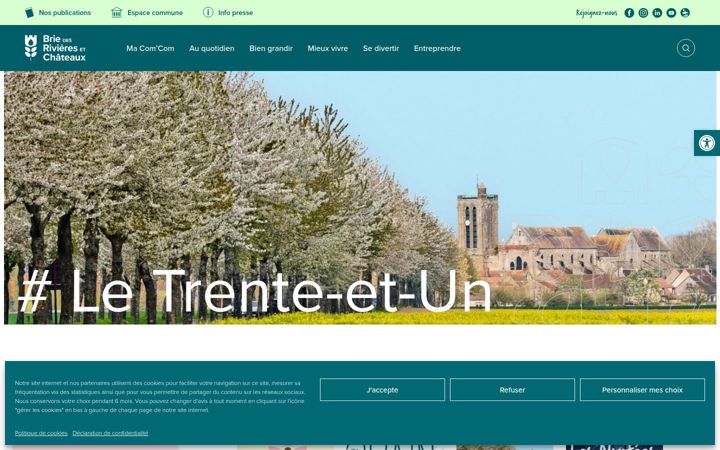720x450 pixels.
Task: Click the Info presse info icon
Action: point(208,12)
